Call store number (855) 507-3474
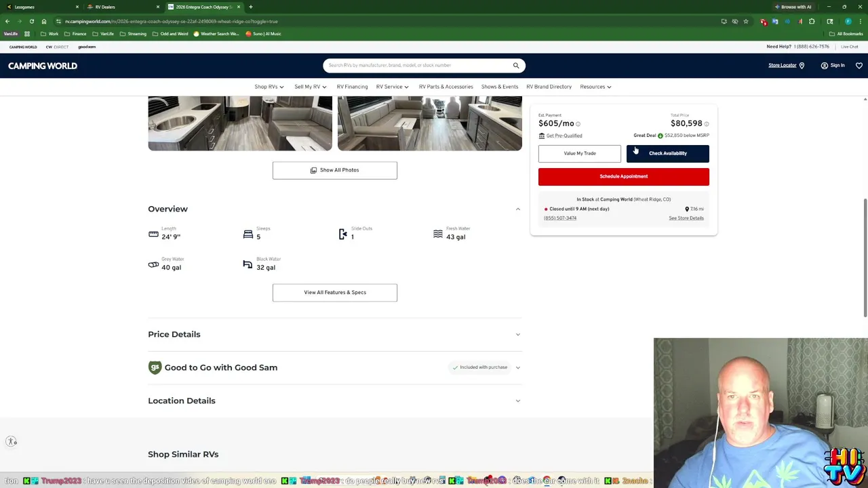The image size is (868, 488). pos(560,218)
